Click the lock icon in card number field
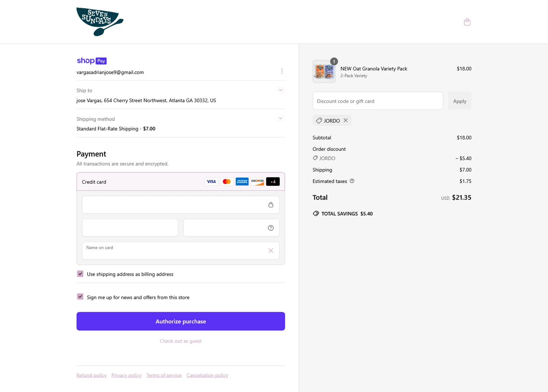The width and height of the screenshot is (548, 392). [271, 205]
